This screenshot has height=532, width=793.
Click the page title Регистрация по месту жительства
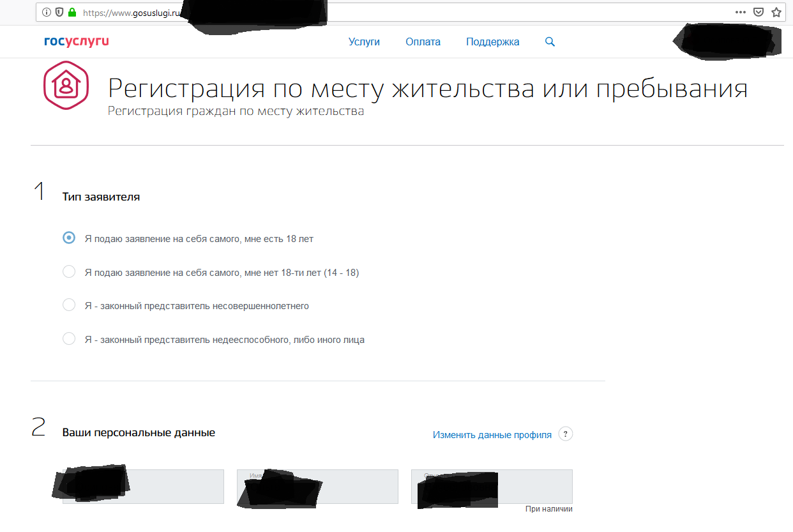[x=427, y=88]
